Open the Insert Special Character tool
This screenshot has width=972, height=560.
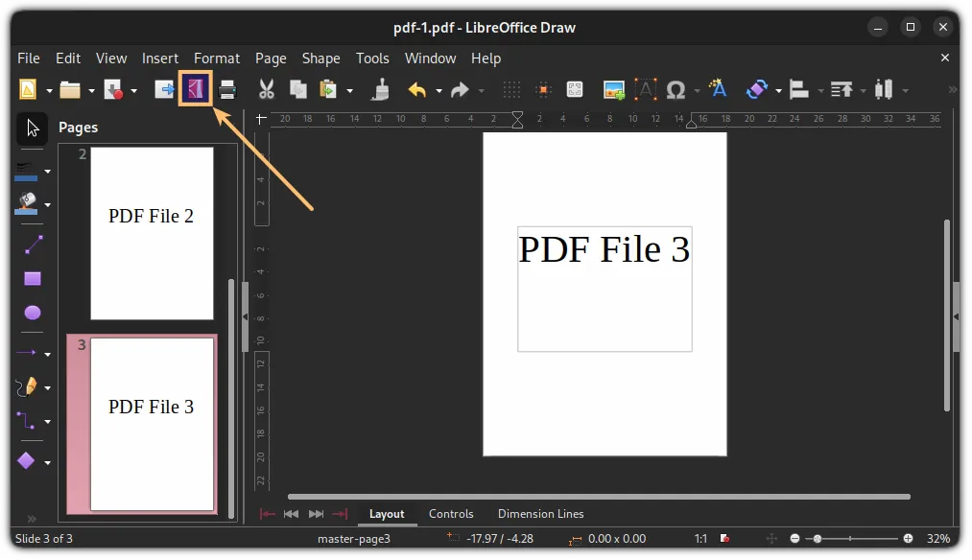(x=676, y=88)
